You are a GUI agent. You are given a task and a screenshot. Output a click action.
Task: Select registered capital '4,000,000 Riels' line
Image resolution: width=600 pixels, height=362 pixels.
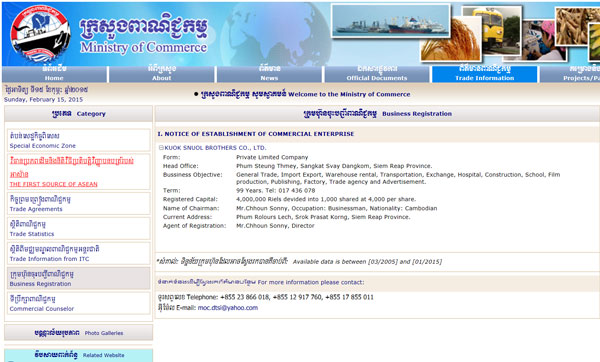(x=326, y=199)
